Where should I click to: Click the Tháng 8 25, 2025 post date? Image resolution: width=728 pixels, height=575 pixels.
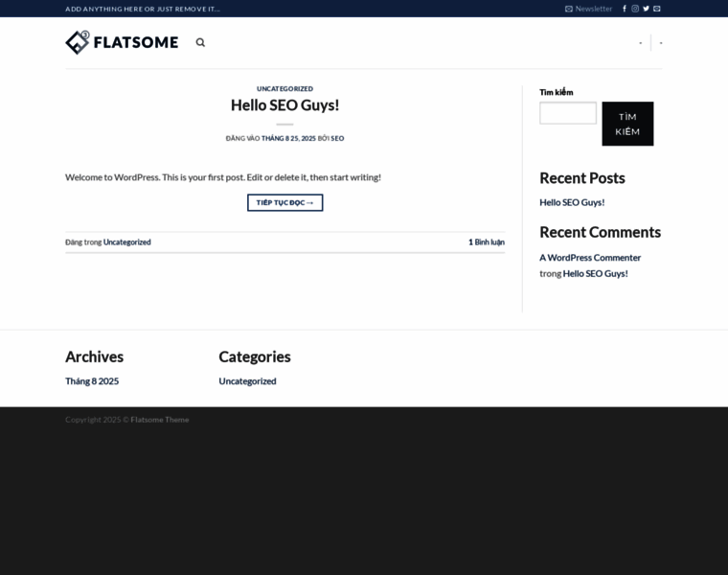(288, 138)
